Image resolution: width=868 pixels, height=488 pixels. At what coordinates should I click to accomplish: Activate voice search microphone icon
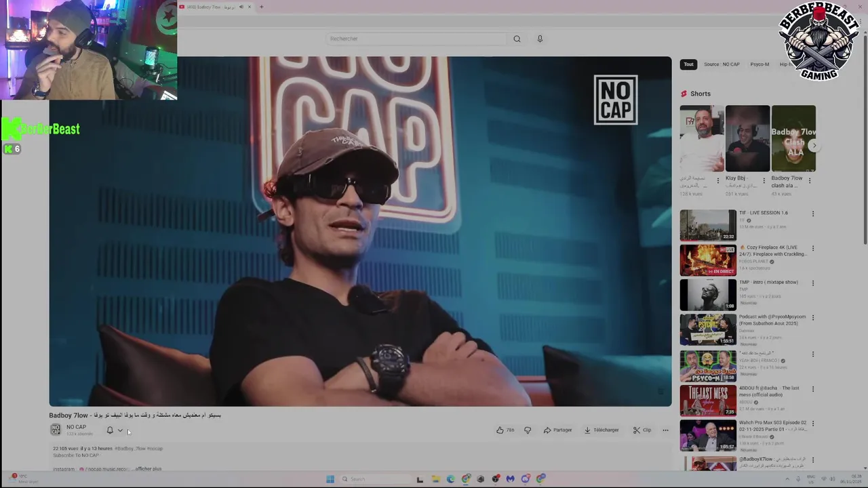point(540,39)
